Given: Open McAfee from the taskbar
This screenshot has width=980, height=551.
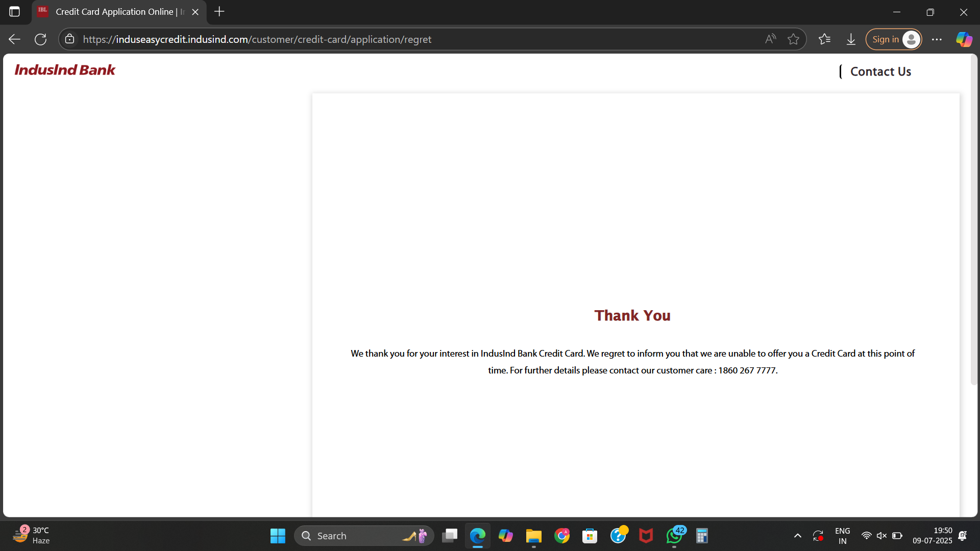Looking at the screenshot, I should point(646,536).
